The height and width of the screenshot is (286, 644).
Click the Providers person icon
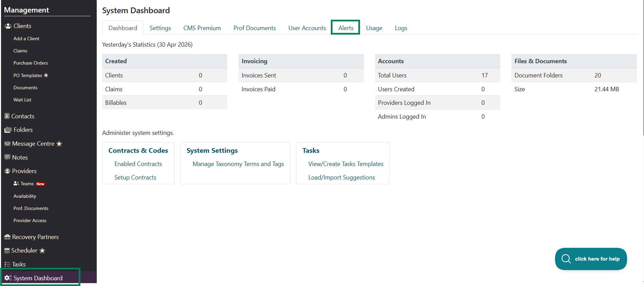tap(7, 171)
